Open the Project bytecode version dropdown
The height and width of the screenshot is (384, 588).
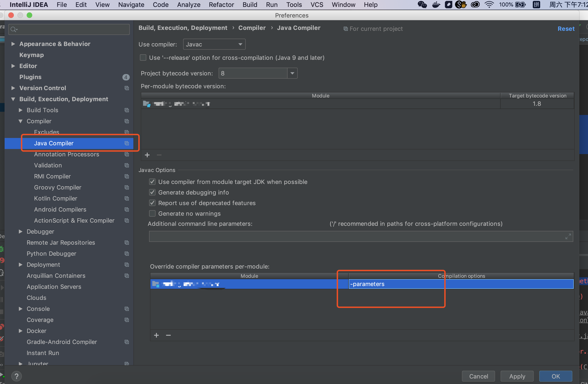(x=293, y=73)
